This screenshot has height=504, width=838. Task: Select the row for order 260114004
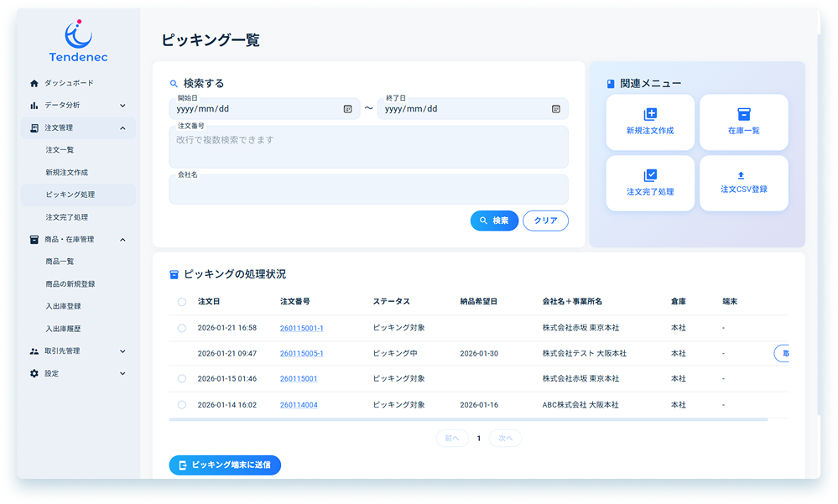(182, 405)
